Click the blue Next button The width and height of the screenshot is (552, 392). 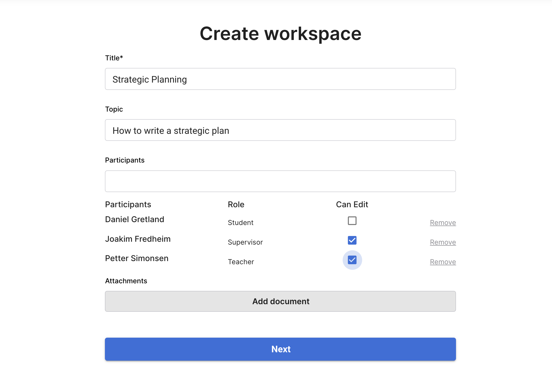coord(280,349)
